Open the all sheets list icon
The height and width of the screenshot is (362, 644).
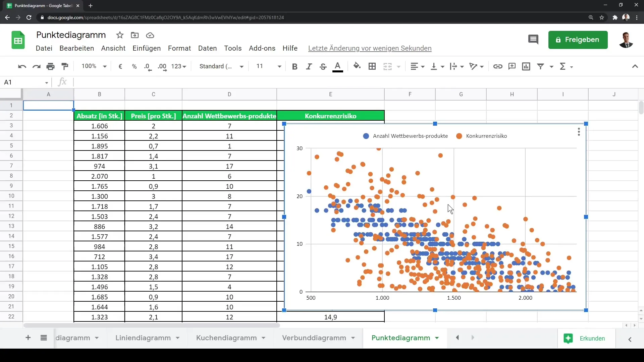click(44, 338)
